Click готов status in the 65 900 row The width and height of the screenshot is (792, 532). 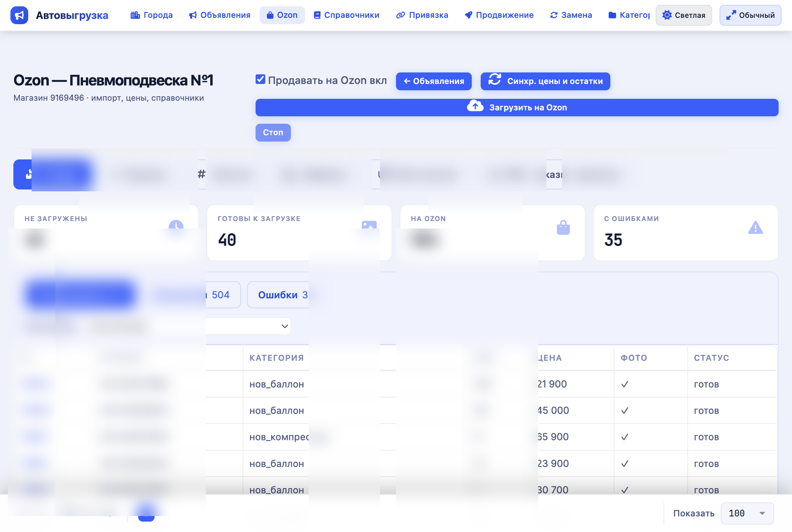pos(707,437)
